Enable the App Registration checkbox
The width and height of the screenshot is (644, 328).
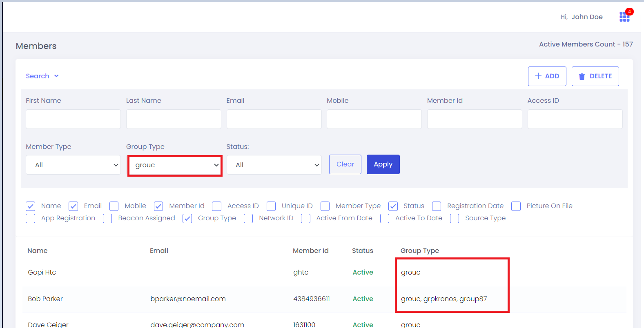pos(31,218)
